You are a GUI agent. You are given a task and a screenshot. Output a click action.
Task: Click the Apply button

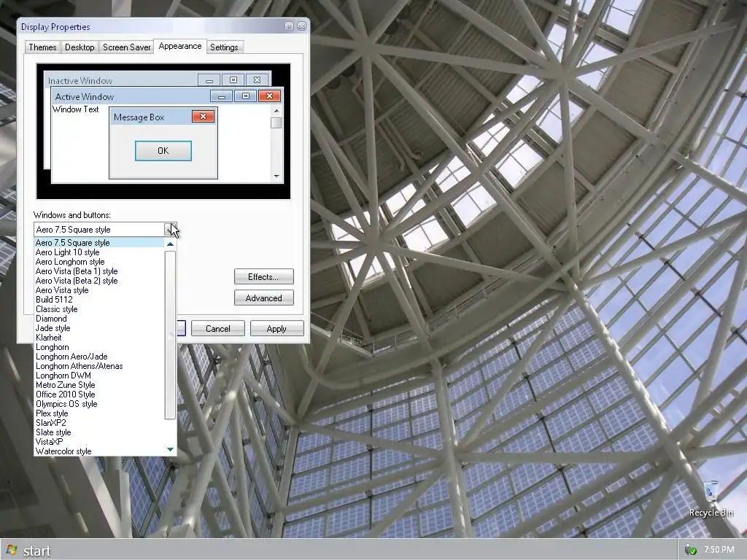click(x=276, y=329)
